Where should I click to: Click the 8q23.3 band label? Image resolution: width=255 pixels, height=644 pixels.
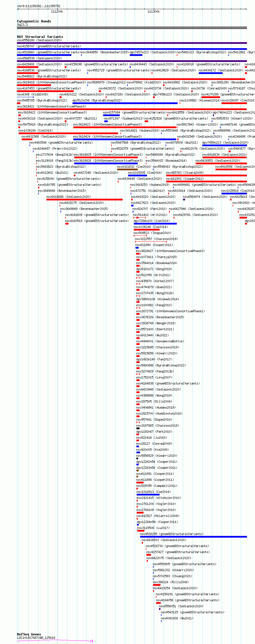point(22,25)
